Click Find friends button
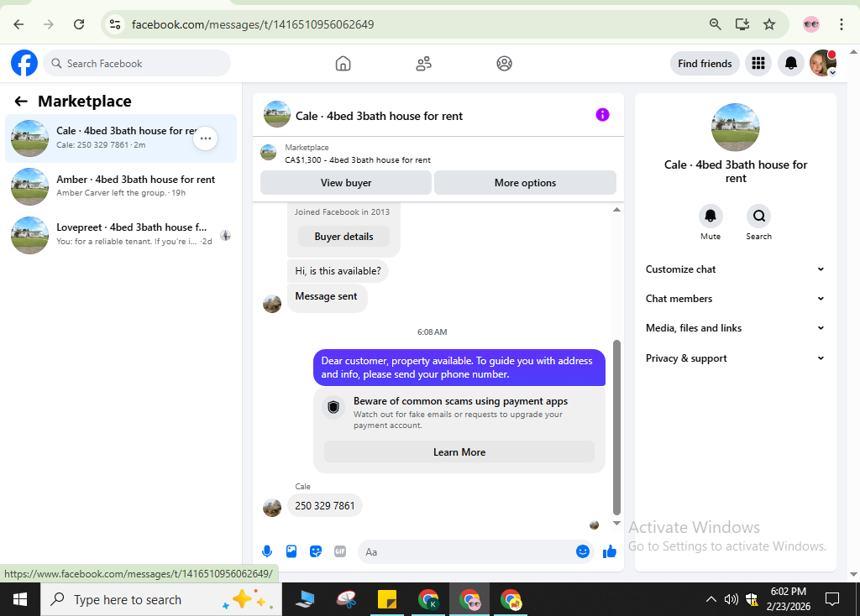The height and width of the screenshot is (616, 860). [x=705, y=64]
